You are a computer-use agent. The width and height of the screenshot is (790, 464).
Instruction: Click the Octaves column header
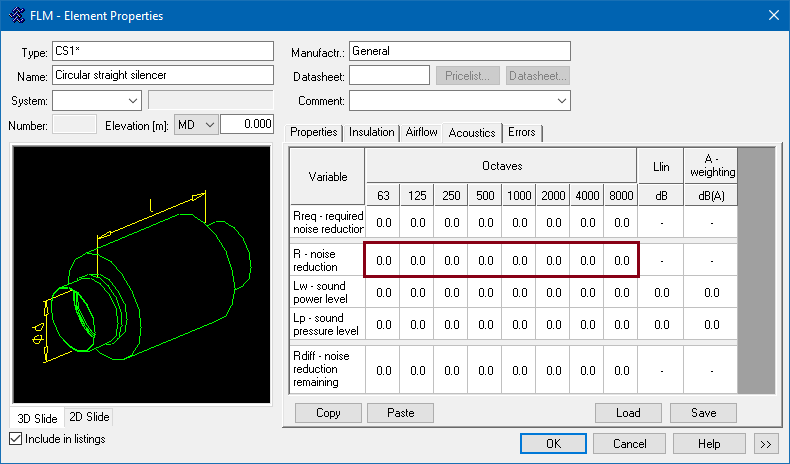coord(502,166)
